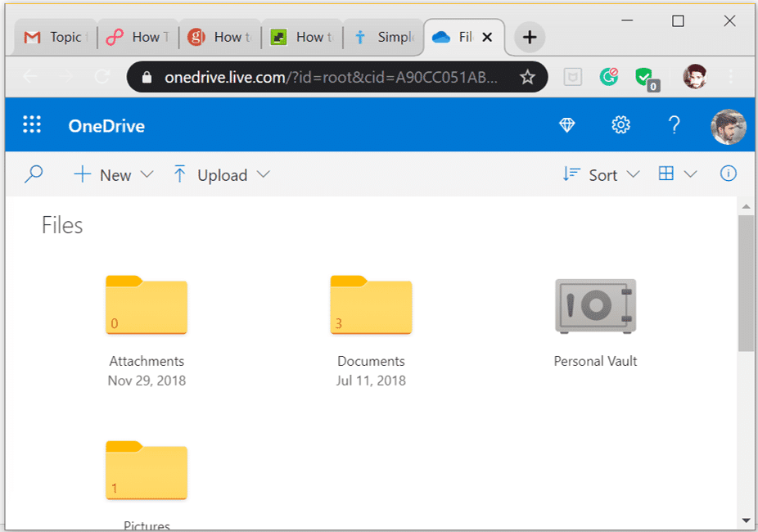The image size is (758, 532).
Task: Close the OneDrive Files tab
Action: pos(487,37)
